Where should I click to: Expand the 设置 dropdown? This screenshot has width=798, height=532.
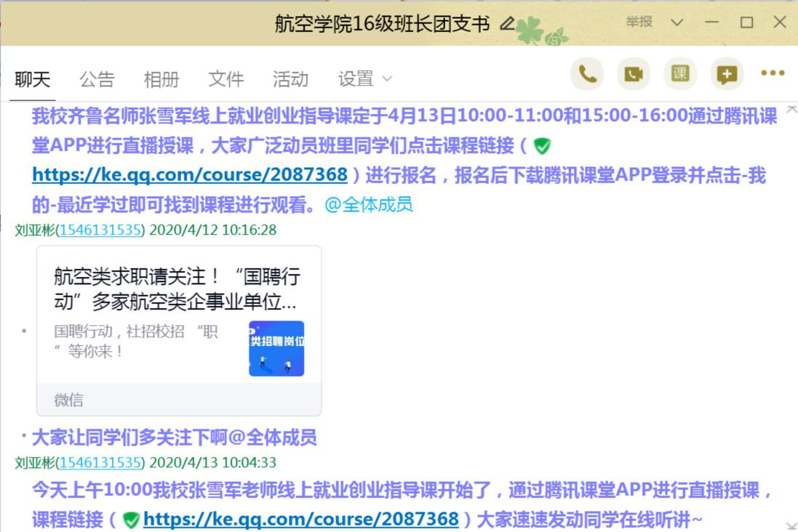365,79
